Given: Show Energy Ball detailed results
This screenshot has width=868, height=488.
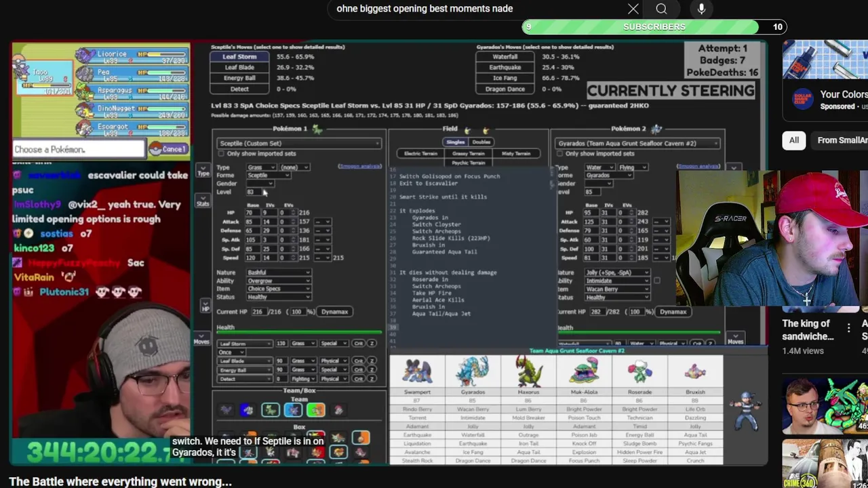Looking at the screenshot, I should pyautogui.click(x=239, y=78).
